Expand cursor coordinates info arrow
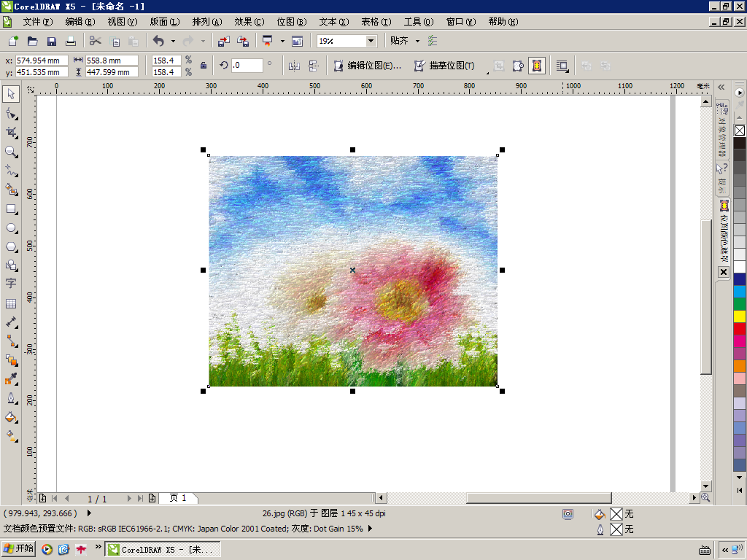The width and height of the screenshot is (747, 560). [x=89, y=513]
